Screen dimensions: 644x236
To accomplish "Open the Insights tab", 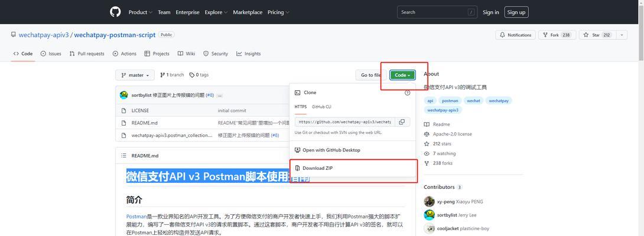I will (249, 54).
